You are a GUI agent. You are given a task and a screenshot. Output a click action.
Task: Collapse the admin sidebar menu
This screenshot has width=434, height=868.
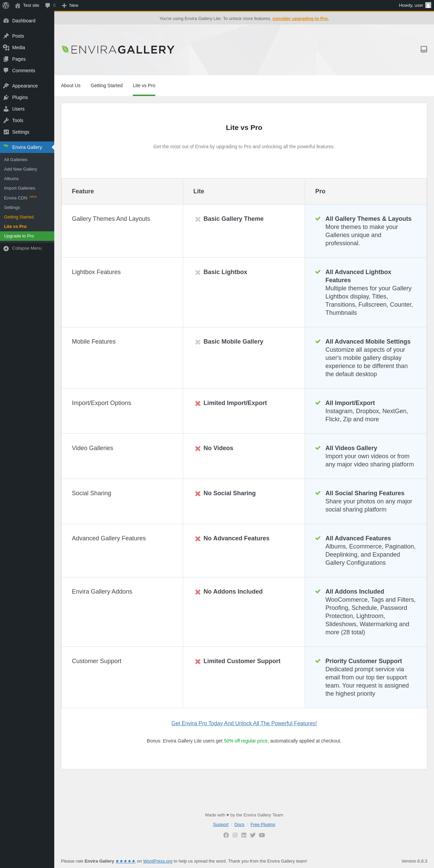[23, 248]
